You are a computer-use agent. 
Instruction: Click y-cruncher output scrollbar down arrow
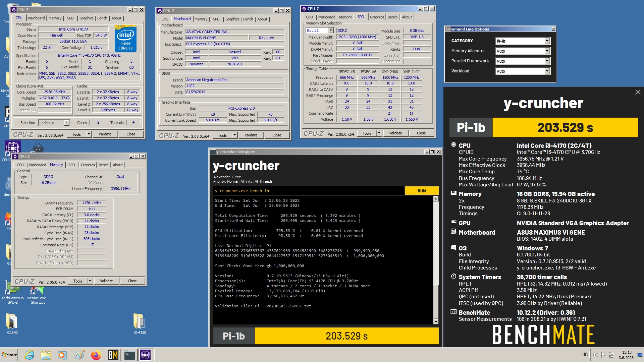[436, 322]
